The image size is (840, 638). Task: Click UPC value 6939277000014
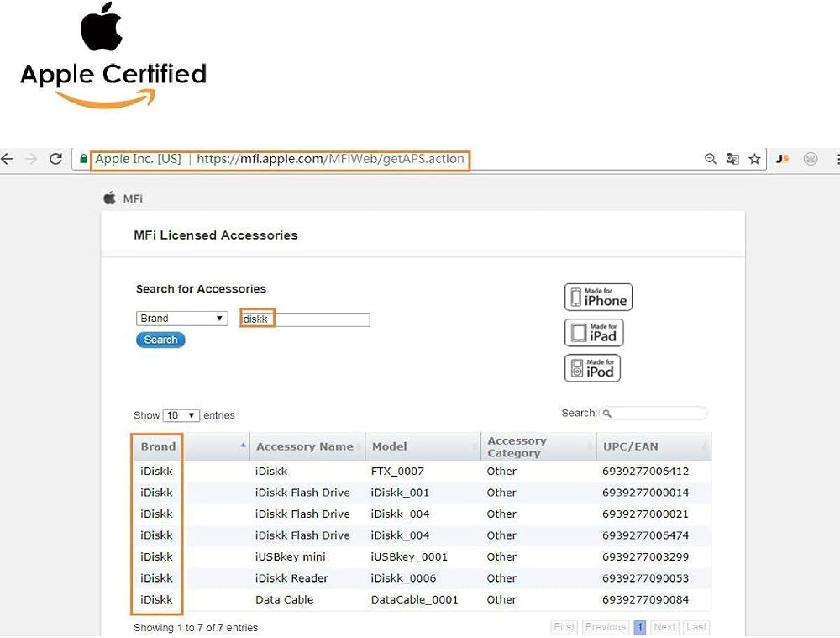645,493
